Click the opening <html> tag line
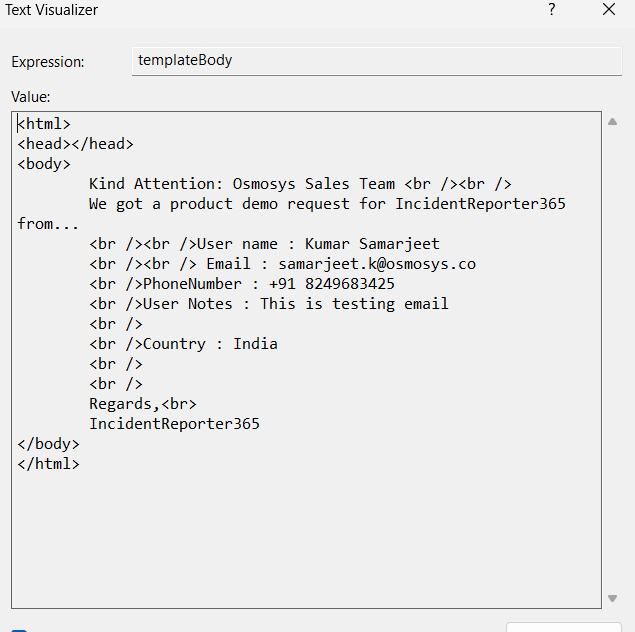 tap(44, 124)
